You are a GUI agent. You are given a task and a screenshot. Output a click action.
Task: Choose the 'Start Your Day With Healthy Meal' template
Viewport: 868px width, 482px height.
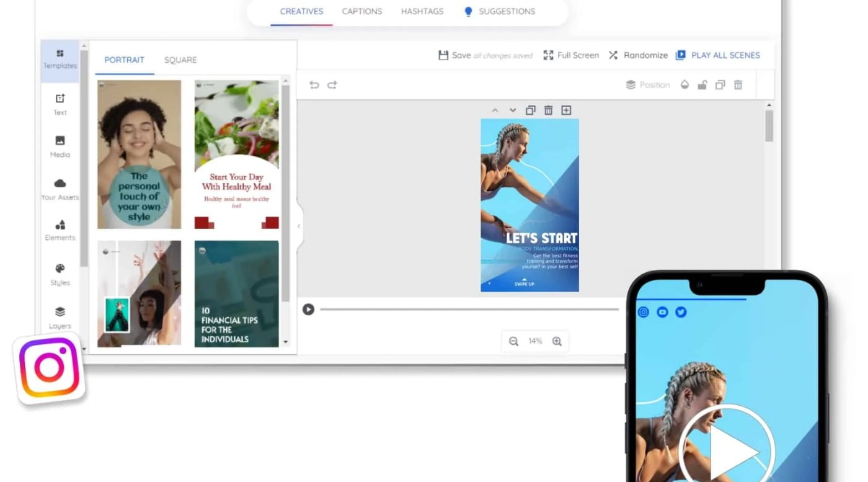(237, 154)
